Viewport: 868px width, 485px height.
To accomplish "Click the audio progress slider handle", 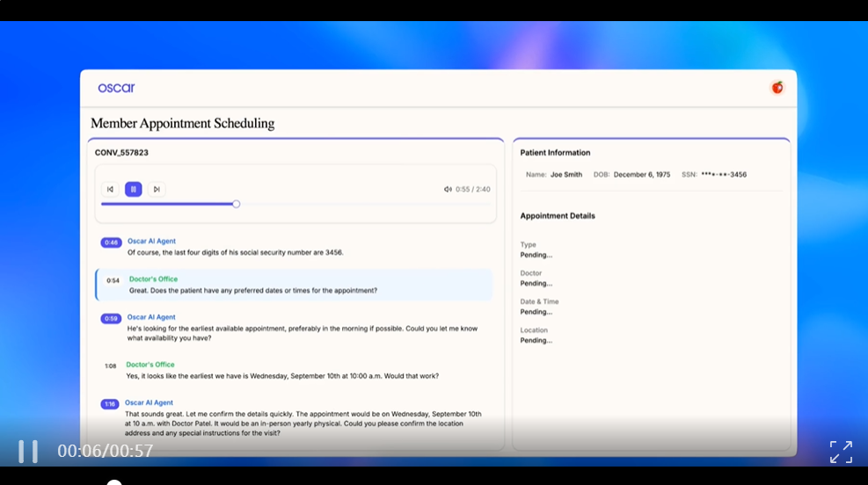I will [237, 204].
